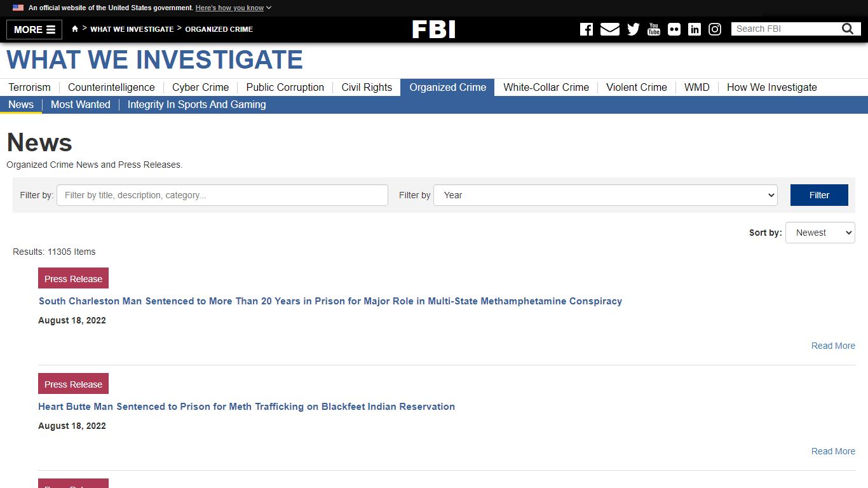Select the Public Corruption tab
This screenshot has width=868, height=488.
pyautogui.click(x=285, y=87)
